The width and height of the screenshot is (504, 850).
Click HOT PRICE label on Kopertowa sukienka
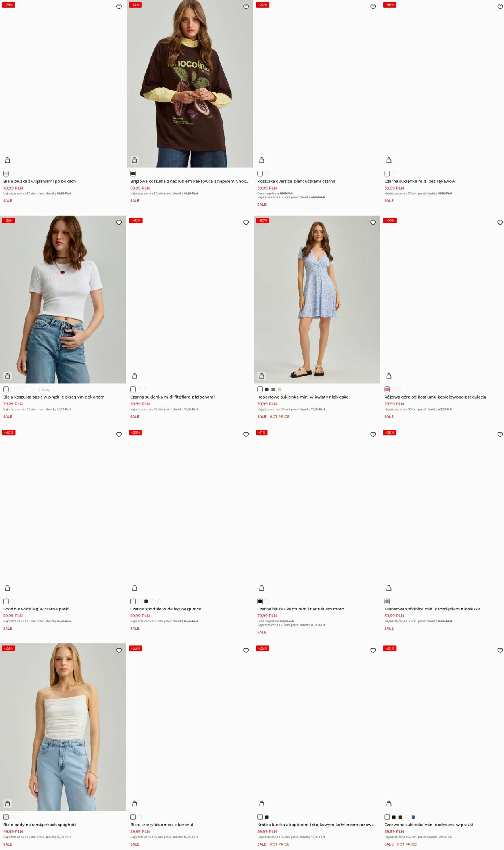279,416
